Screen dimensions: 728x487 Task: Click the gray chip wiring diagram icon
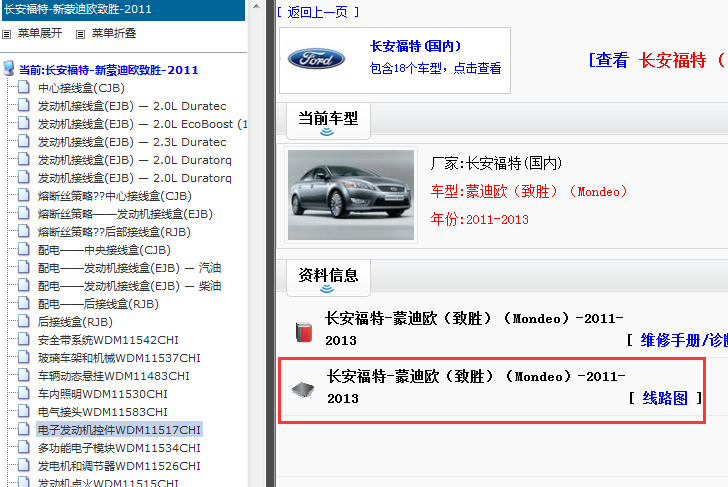coord(303,390)
